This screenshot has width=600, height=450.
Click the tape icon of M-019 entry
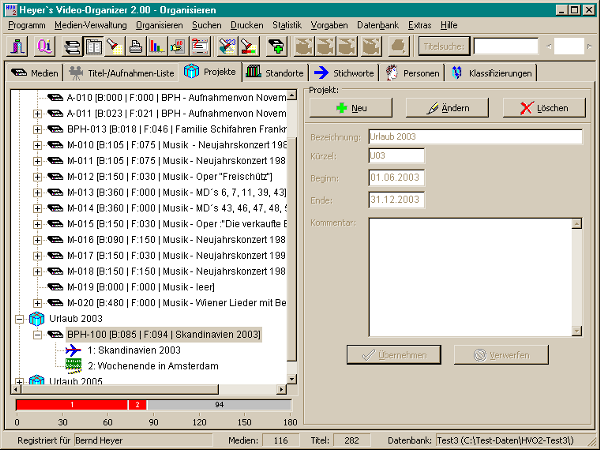click(x=55, y=286)
